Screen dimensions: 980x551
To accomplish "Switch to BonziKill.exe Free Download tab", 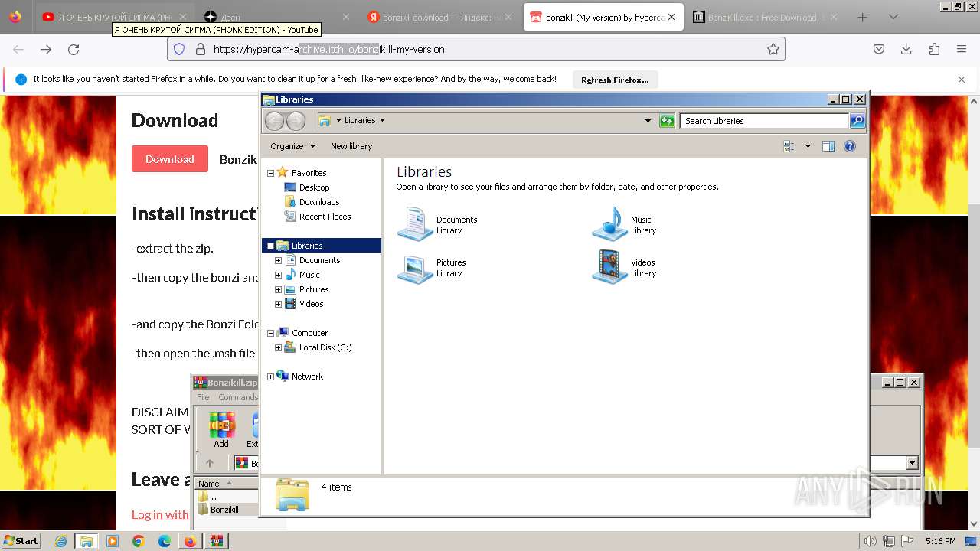I will [766, 17].
